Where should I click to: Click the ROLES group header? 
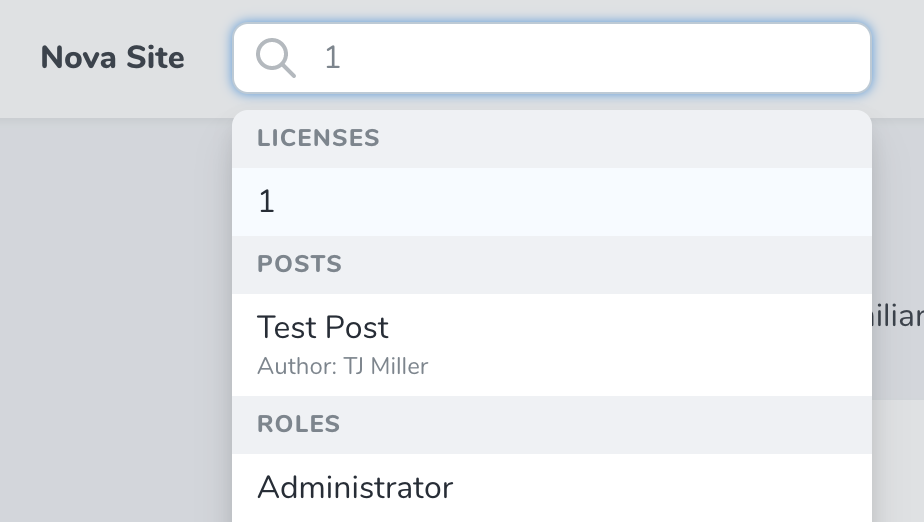pos(298,423)
